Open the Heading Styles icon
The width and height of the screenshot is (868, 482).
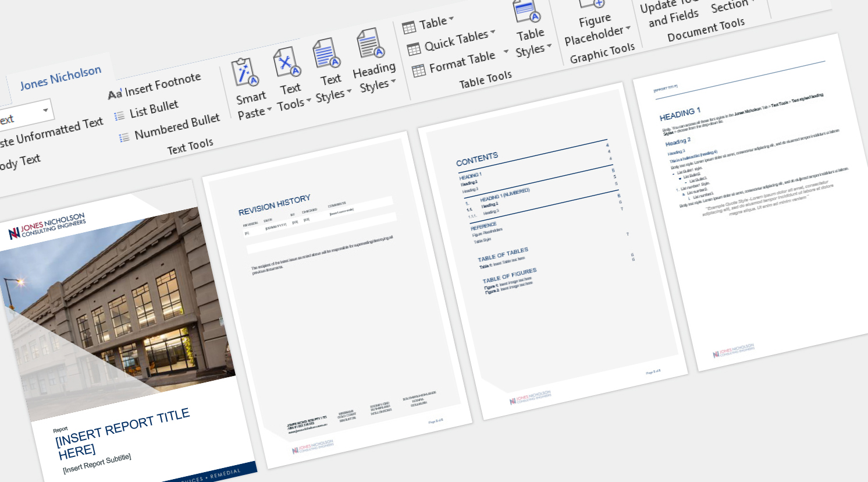[370, 44]
